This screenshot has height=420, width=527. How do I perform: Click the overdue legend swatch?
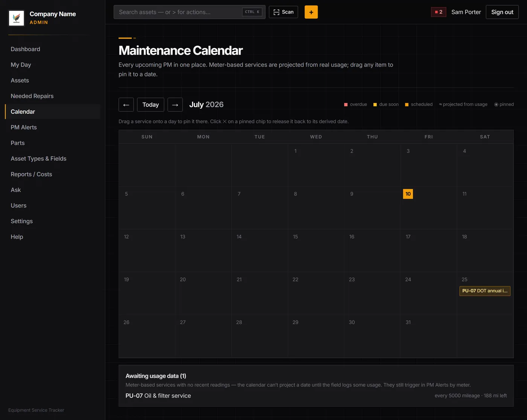[x=346, y=105]
